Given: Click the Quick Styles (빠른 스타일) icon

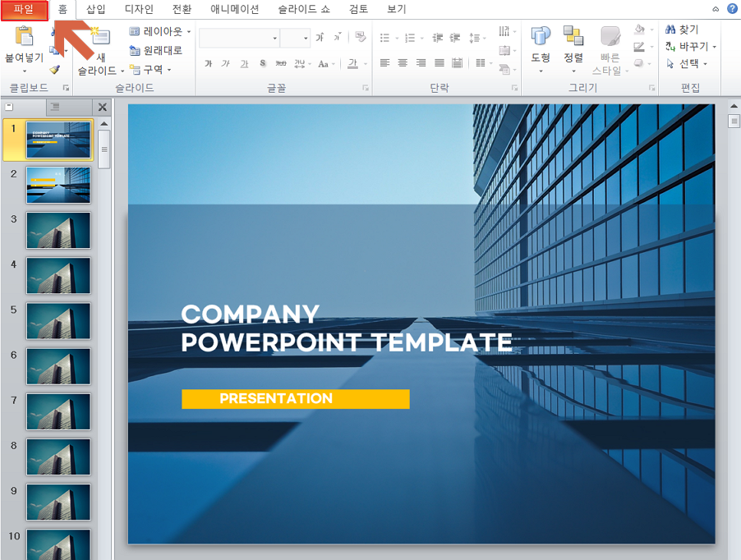Looking at the screenshot, I should point(610,36).
